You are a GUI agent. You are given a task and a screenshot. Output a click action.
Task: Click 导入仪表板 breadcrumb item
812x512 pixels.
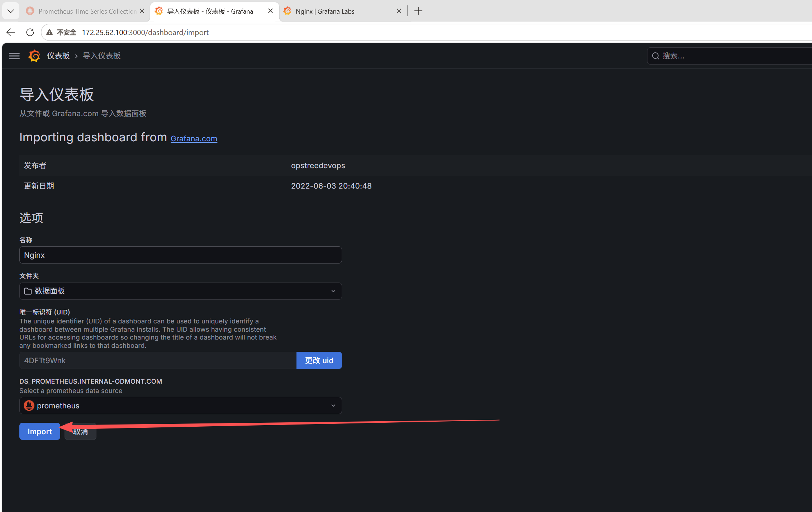(x=102, y=56)
